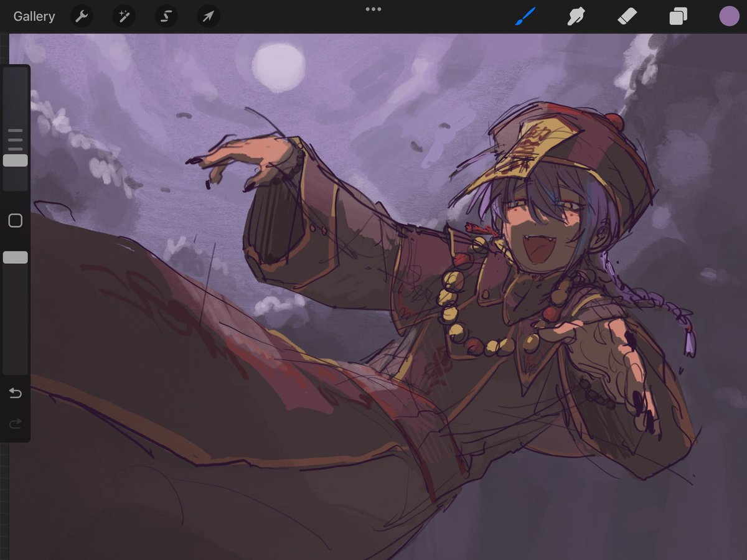
Task: Activate the Transform arrow tool
Action: pyautogui.click(x=209, y=16)
